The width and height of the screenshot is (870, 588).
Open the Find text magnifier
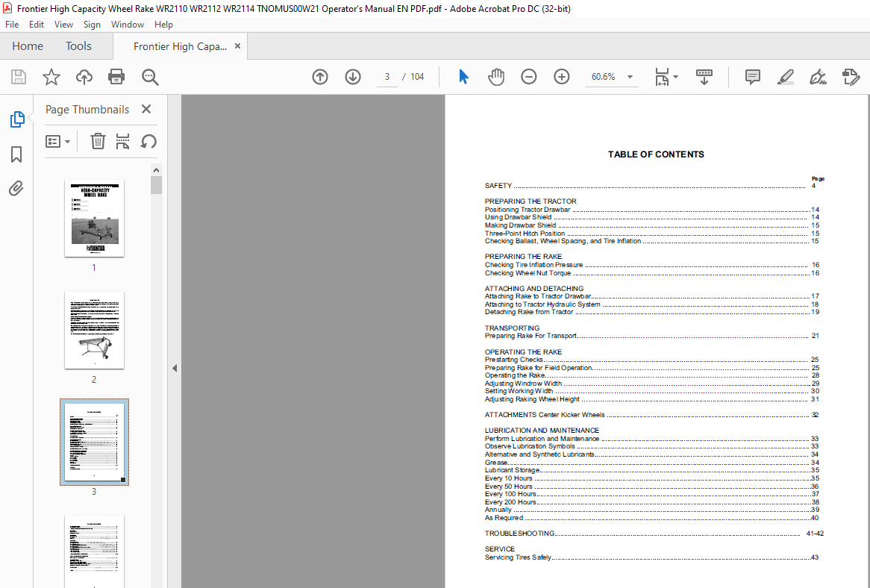pyautogui.click(x=150, y=77)
